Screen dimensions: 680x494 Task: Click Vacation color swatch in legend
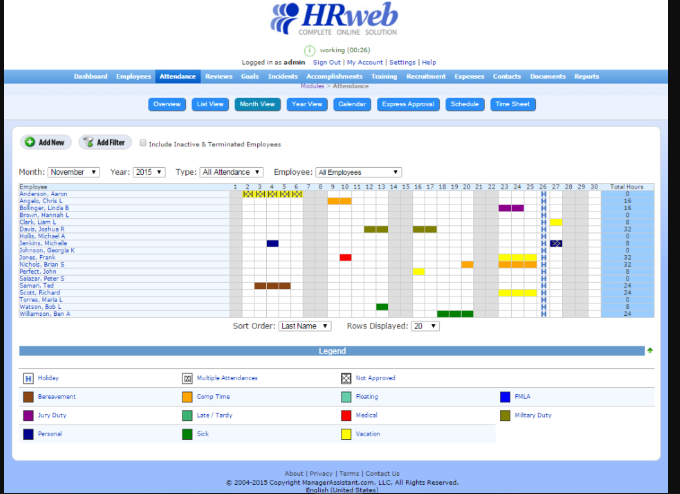[346, 434]
